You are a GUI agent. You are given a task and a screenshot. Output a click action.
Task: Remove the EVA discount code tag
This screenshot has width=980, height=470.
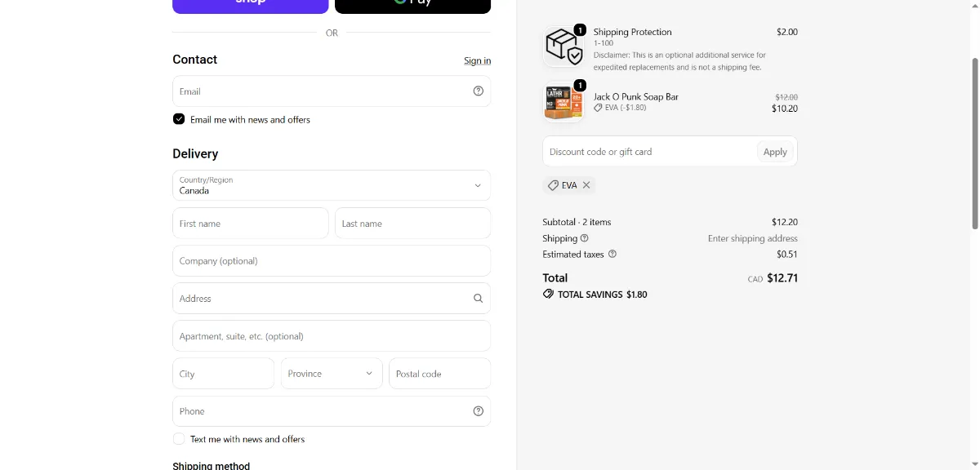tap(586, 185)
